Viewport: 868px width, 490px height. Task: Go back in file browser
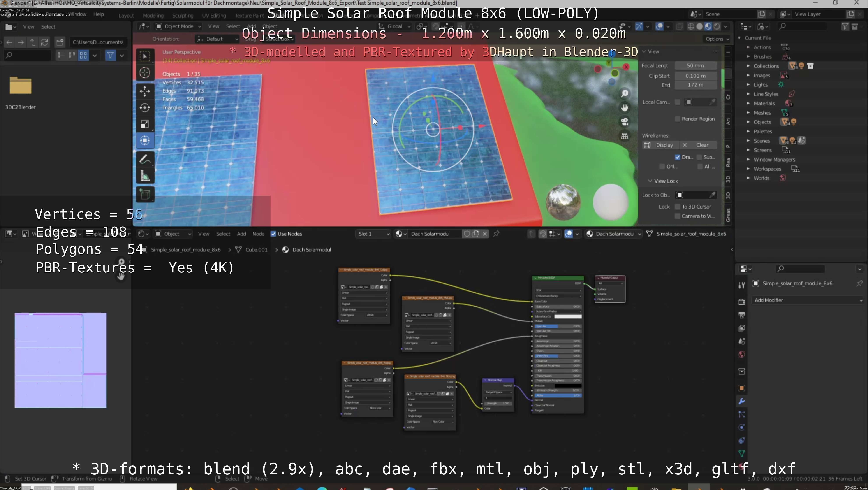coord(9,42)
